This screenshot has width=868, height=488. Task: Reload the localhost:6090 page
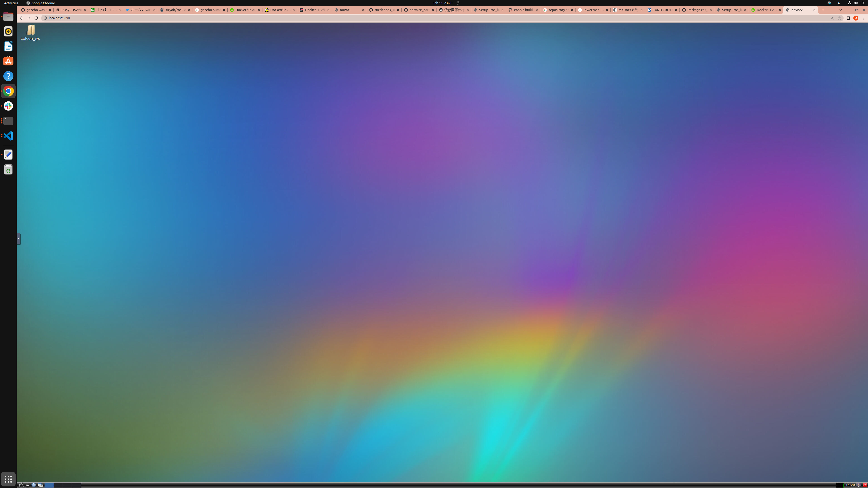click(x=36, y=18)
